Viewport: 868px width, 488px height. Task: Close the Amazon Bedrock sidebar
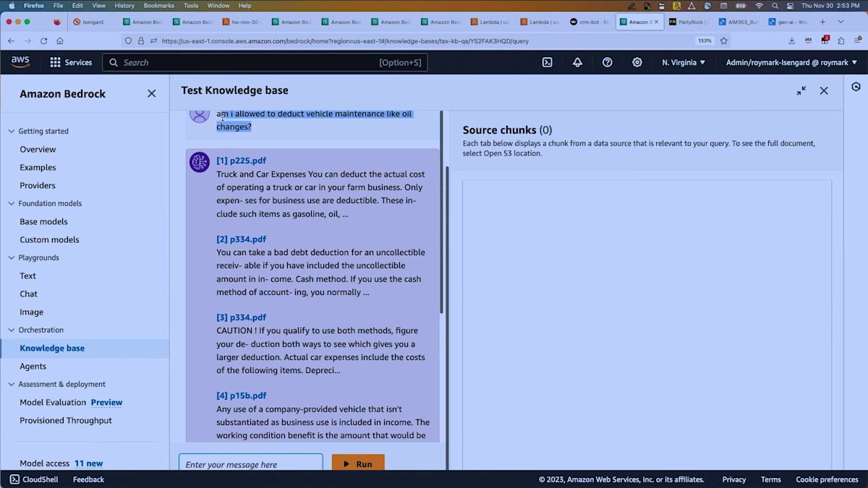(151, 93)
